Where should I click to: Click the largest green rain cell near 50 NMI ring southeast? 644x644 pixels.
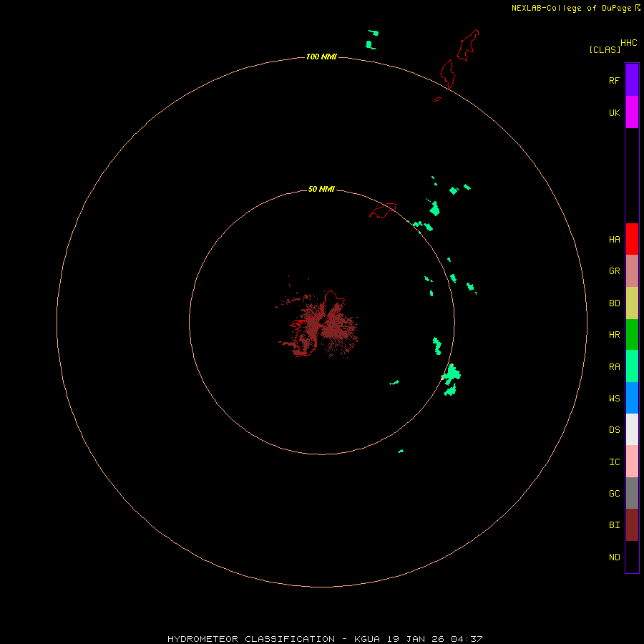pyautogui.click(x=452, y=374)
